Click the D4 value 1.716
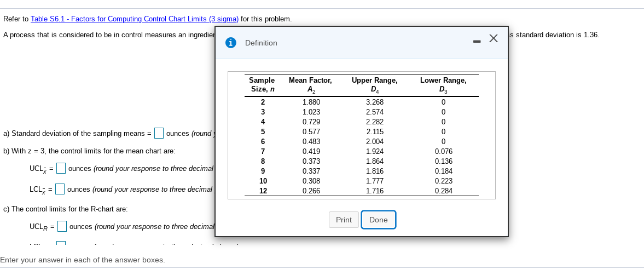This screenshot has height=275, width=644. [375, 191]
